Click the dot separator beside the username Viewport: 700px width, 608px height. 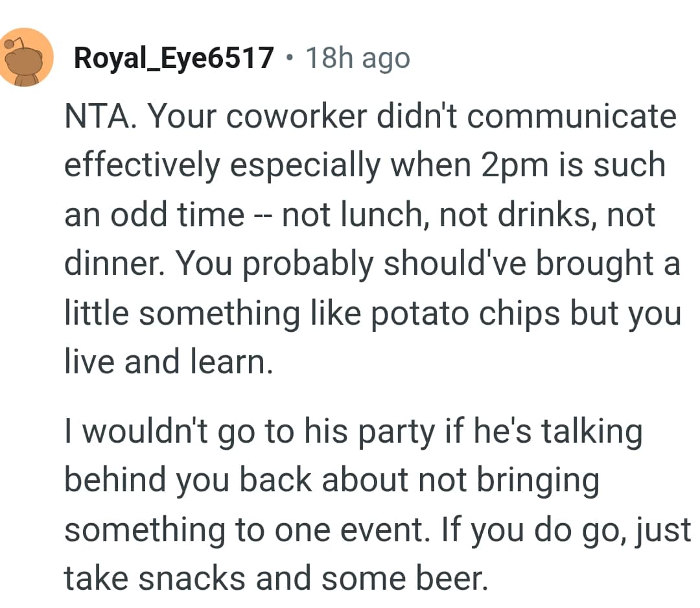pos(289,59)
